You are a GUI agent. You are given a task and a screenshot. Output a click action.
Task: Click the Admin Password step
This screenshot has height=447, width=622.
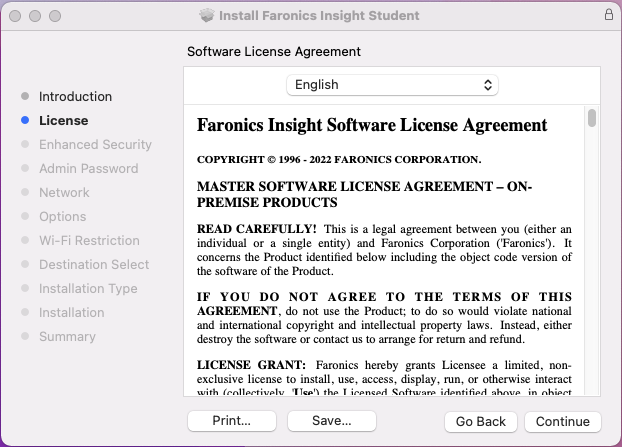[x=88, y=169]
